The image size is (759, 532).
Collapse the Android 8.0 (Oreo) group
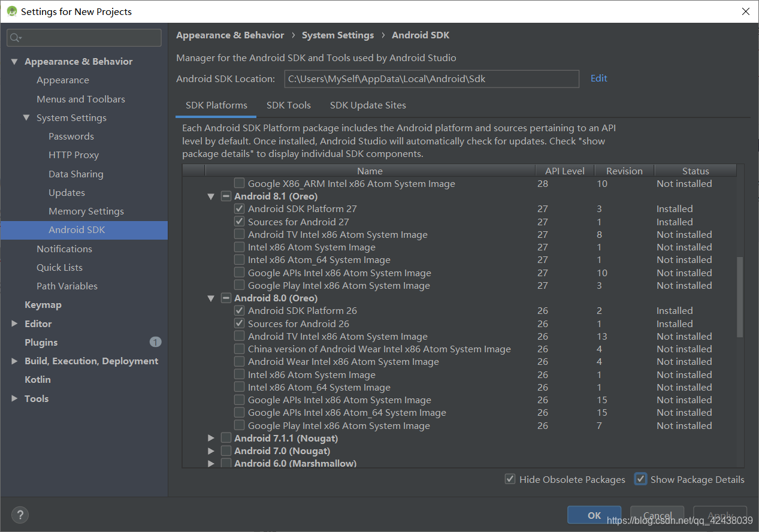pyautogui.click(x=211, y=298)
